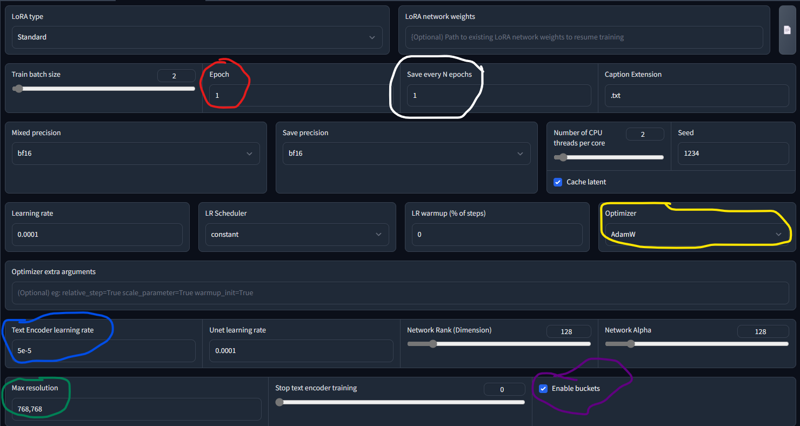Click the Train batch size number box
800x426 pixels.
[176, 76]
